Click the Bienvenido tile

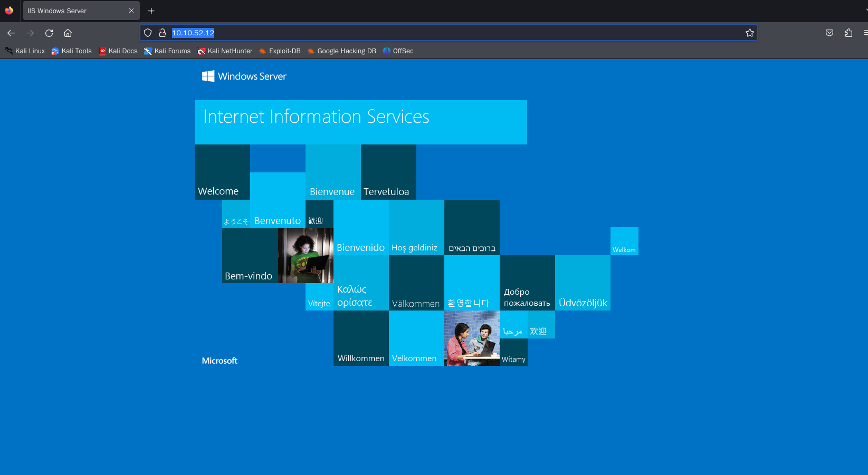[x=361, y=228]
